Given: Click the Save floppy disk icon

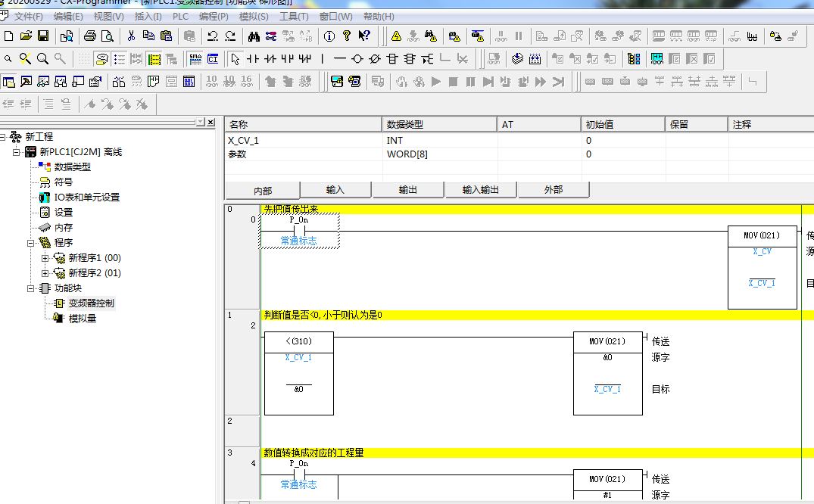Looking at the screenshot, I should [43, 36].
